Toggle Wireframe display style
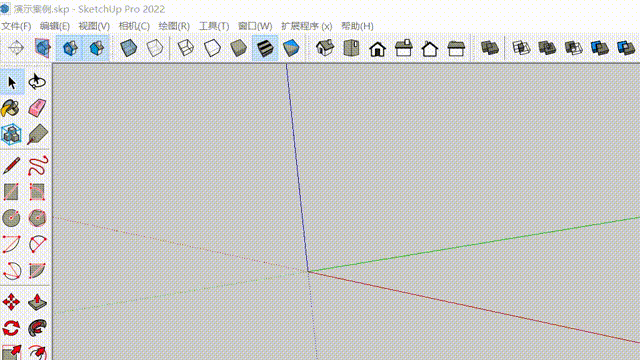The height and width of the screenshot is (360, 640). click(186, 48)
